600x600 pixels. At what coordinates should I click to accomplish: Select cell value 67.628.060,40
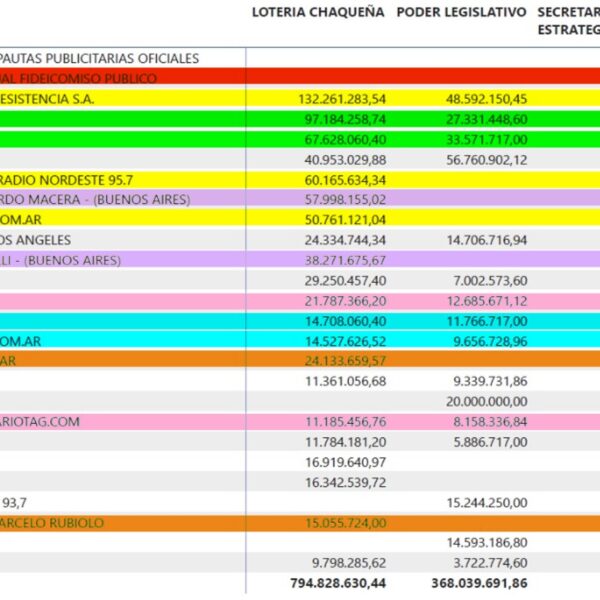(x=345, y=140)
